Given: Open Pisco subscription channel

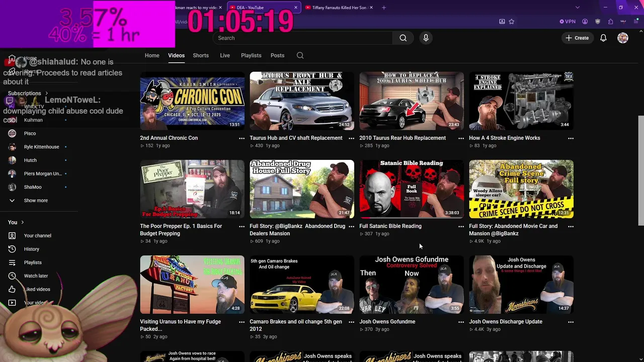Looking at the screenshot, I should click(30, 133).
